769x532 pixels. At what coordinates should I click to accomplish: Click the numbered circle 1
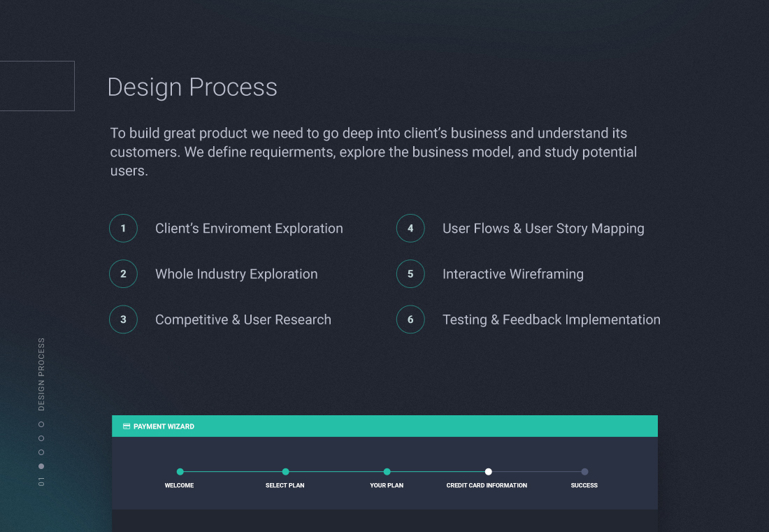123,229
